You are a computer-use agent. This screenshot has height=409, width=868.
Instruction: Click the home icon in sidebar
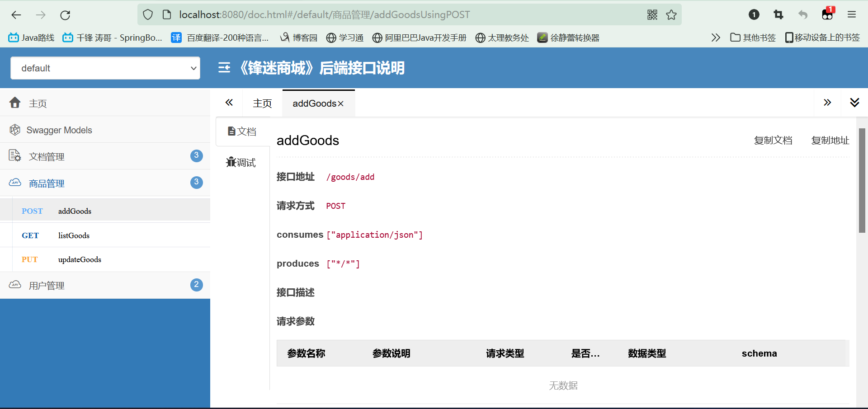[x=15, y=103]
